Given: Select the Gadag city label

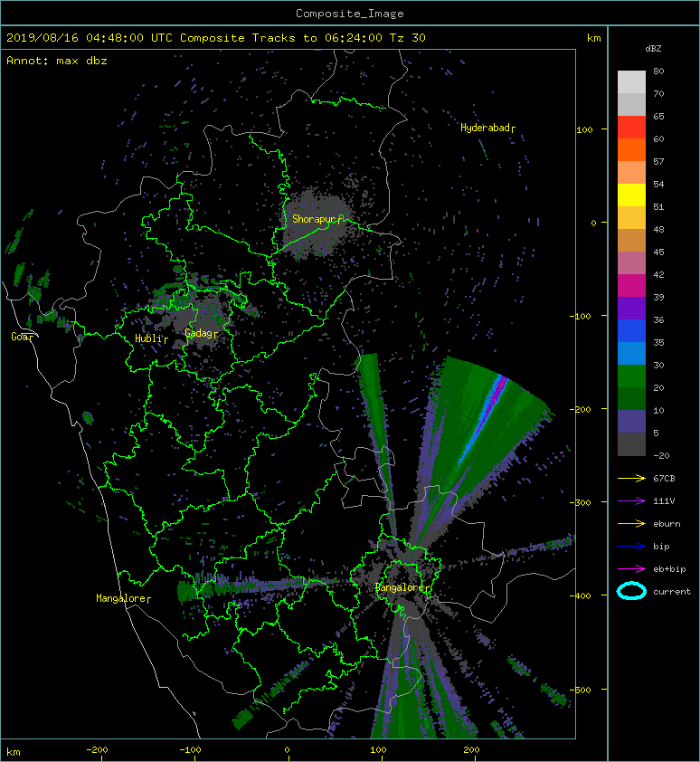Looking at the screenshot, I should [201, 333].
